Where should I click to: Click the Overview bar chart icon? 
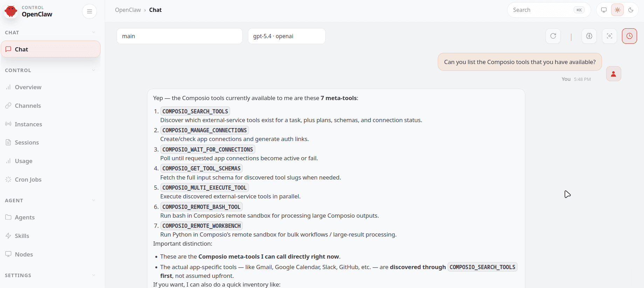click(8, 87)
